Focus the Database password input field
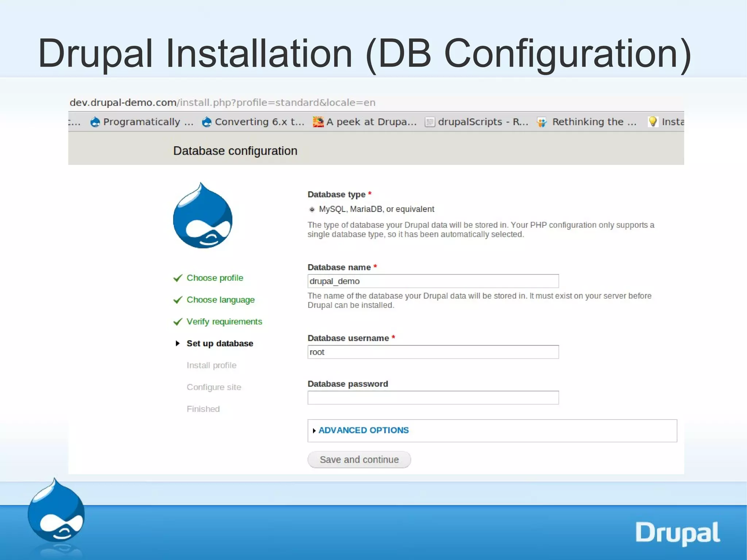747x560 pixels. pos(433,398)
